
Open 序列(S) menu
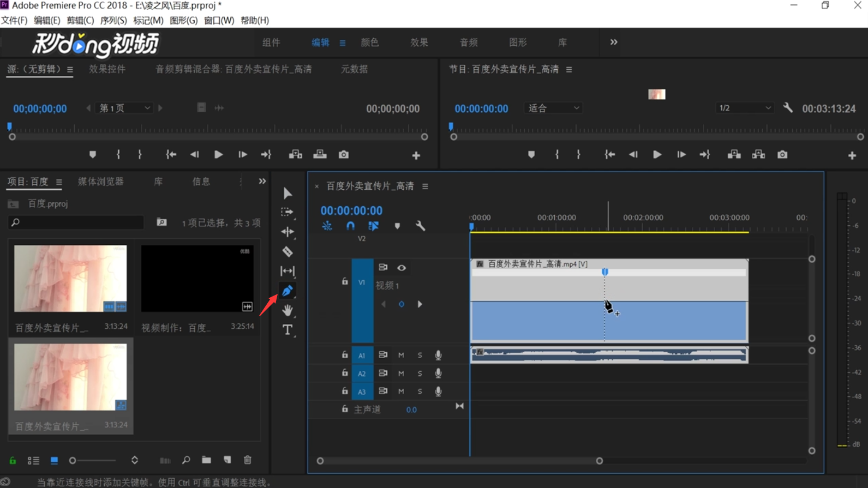tap(113, 20)
